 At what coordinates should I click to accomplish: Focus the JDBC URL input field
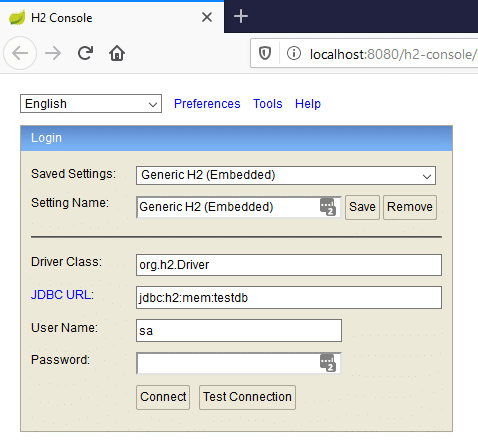(289, 297)
